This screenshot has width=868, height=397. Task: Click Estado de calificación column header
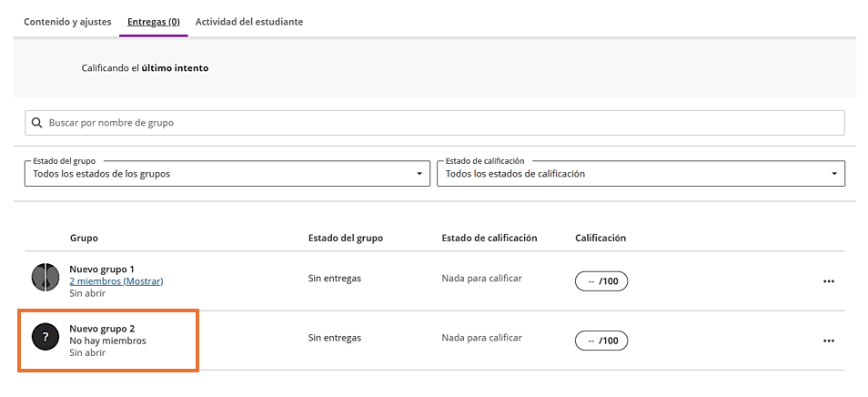point(489,238)
